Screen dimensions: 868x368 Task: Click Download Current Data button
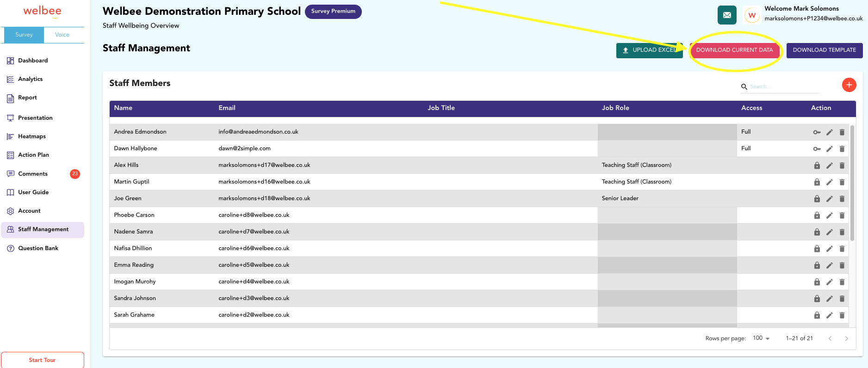734,50
